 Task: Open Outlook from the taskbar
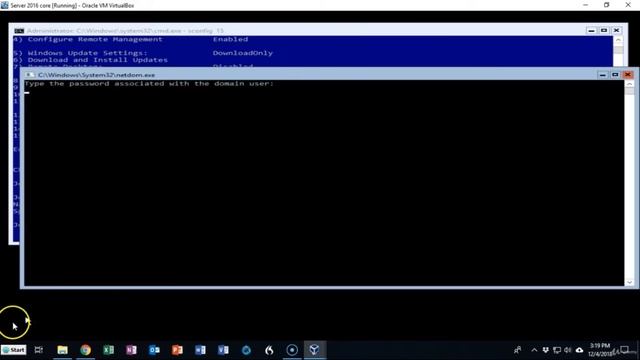[154, 350]
